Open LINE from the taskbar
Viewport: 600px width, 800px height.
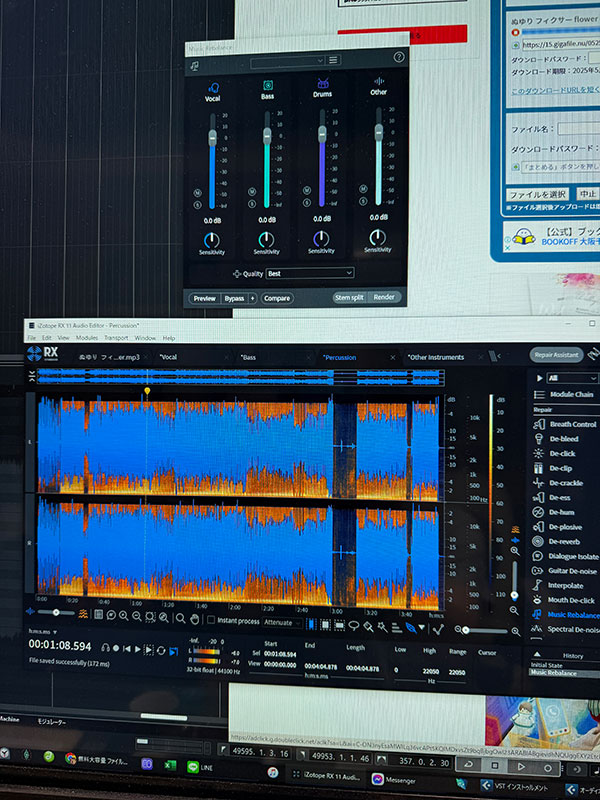point(199,767)
